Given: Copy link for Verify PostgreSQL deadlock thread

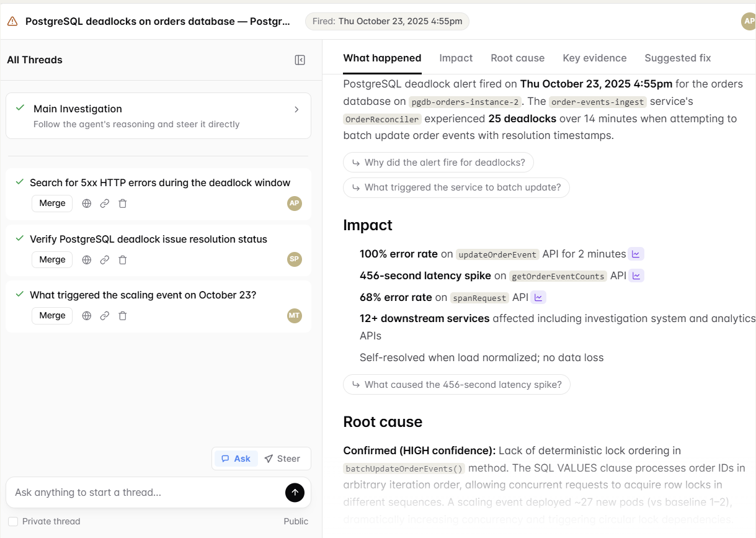Looking at the screenshot, I should tap(105, 259).
